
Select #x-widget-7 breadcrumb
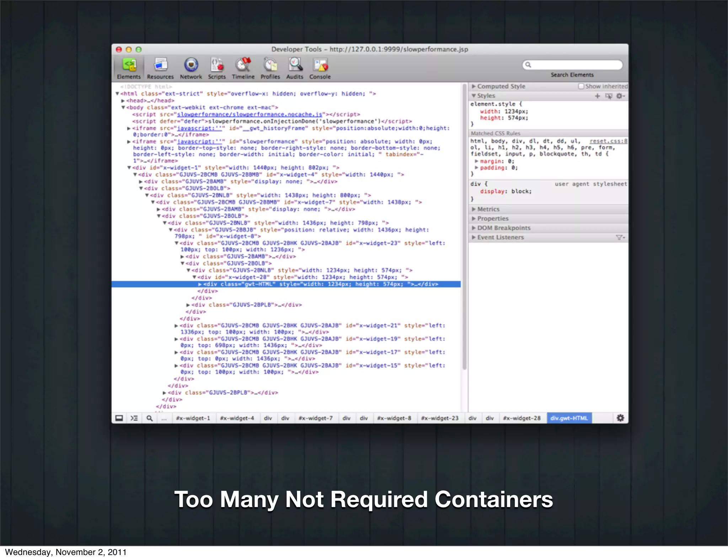pyautogui.click(x=316, y=418)
